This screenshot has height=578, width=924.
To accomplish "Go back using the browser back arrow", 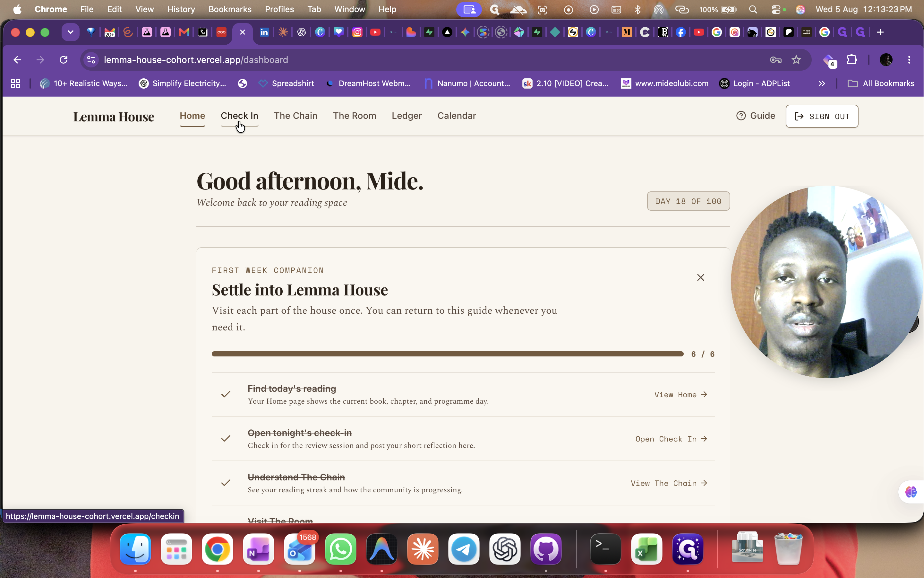I will (x=17, y=60).
